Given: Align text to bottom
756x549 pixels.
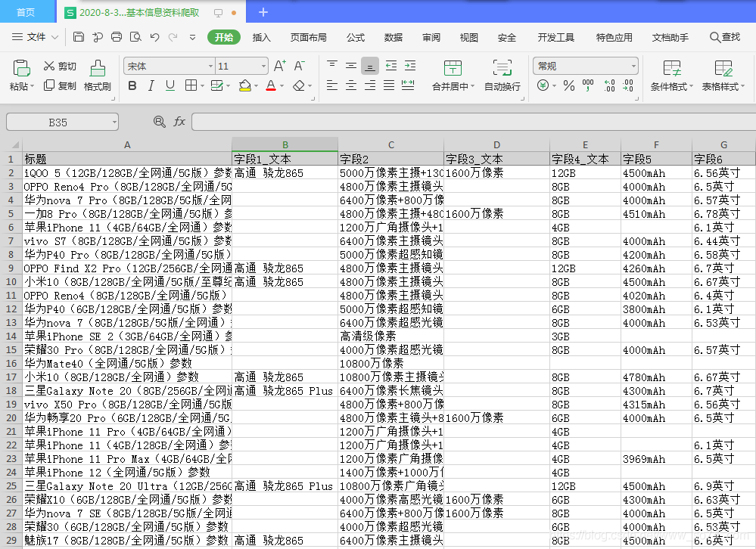Looking at the screenshot, I should click(x=370, y=66).
